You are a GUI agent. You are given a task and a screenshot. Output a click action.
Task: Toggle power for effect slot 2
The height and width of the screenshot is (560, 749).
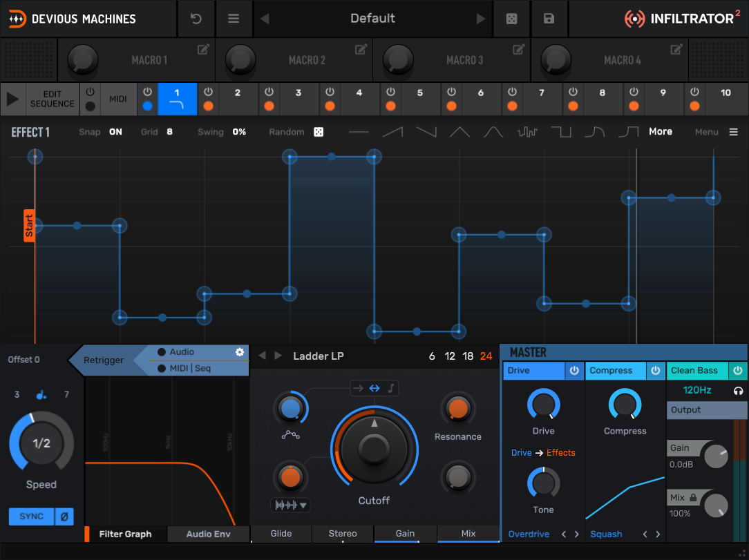208,92
